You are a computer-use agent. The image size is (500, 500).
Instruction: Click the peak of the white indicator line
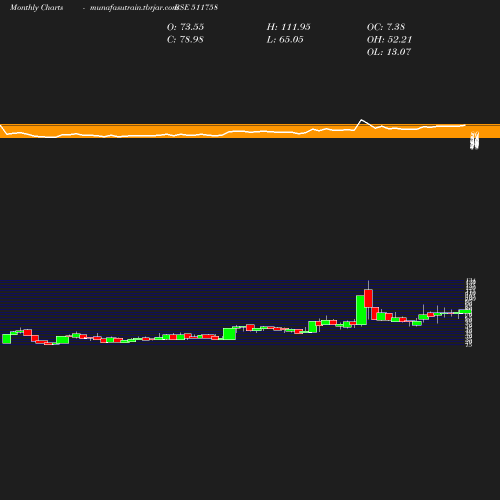click(x=362, y=120)
